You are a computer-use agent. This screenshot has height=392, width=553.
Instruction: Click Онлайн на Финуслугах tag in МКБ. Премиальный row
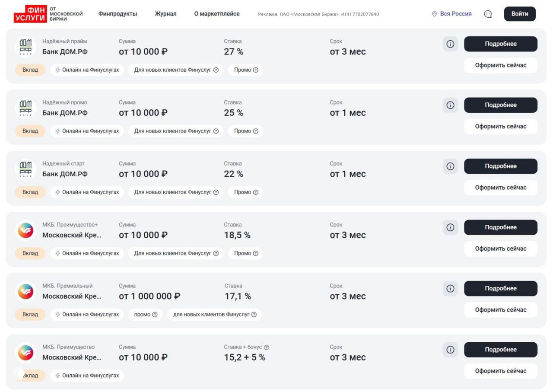(x=87, y=314)
